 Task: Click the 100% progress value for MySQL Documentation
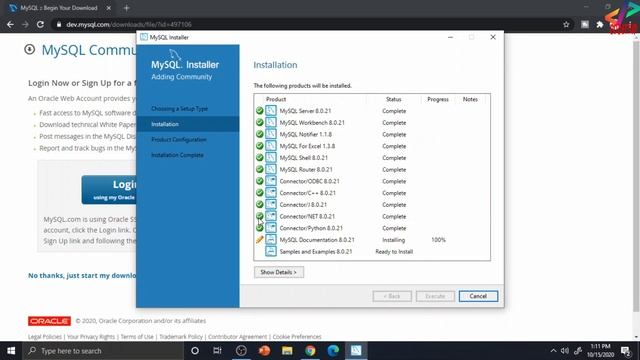click(438, 240)
